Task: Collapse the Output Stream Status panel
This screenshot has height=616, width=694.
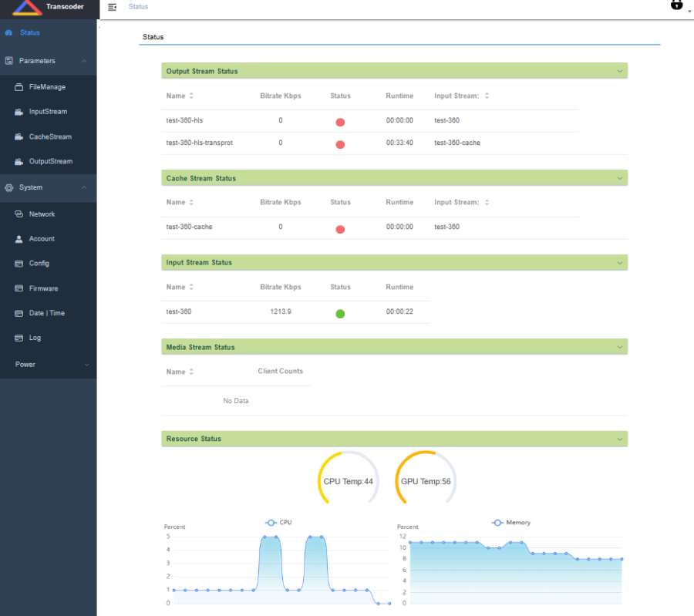Action: point(619,71)
